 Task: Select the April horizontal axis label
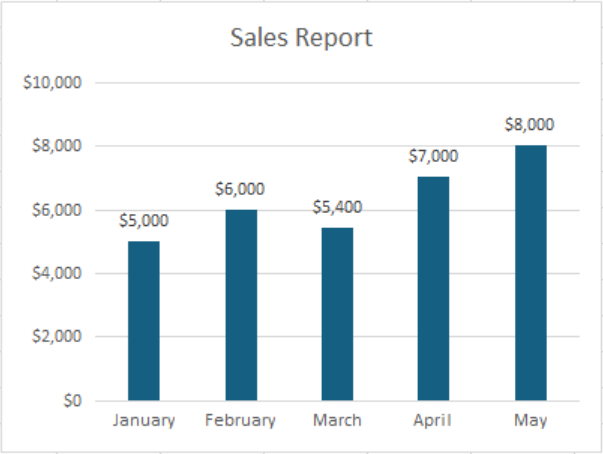tap(433, 420)
